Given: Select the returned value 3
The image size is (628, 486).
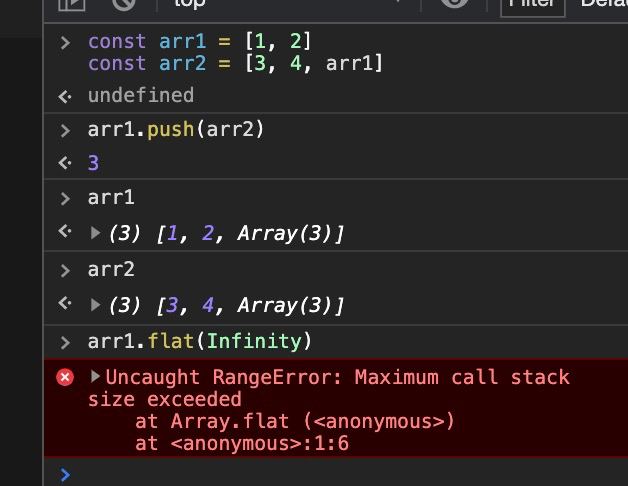Looking at the screenshot, I should coord(93,163).
